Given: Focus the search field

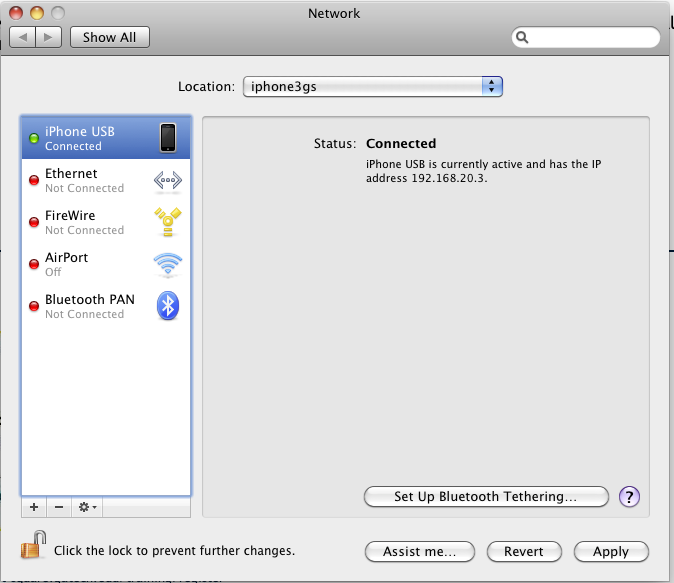Looking at the screenshot, I should click(585, 37).
